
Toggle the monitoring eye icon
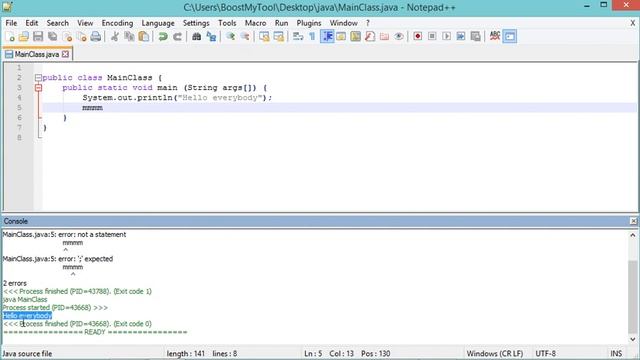399,37
